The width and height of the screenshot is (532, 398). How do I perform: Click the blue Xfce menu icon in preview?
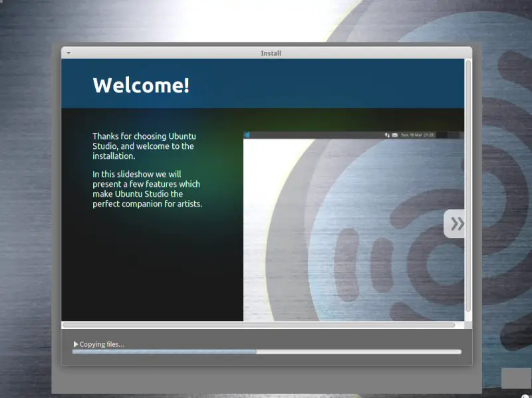click(247, 135)
